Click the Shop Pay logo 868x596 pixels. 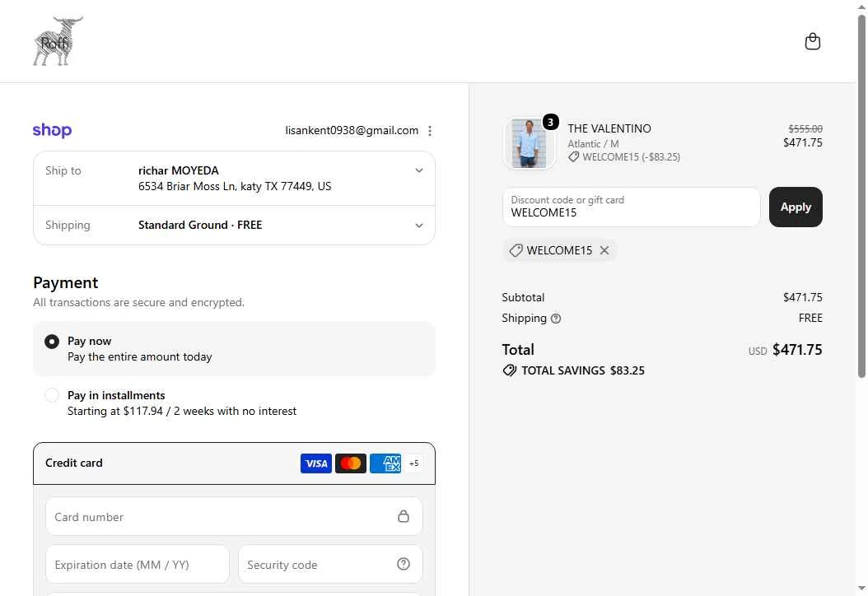(x=52, y=130)
